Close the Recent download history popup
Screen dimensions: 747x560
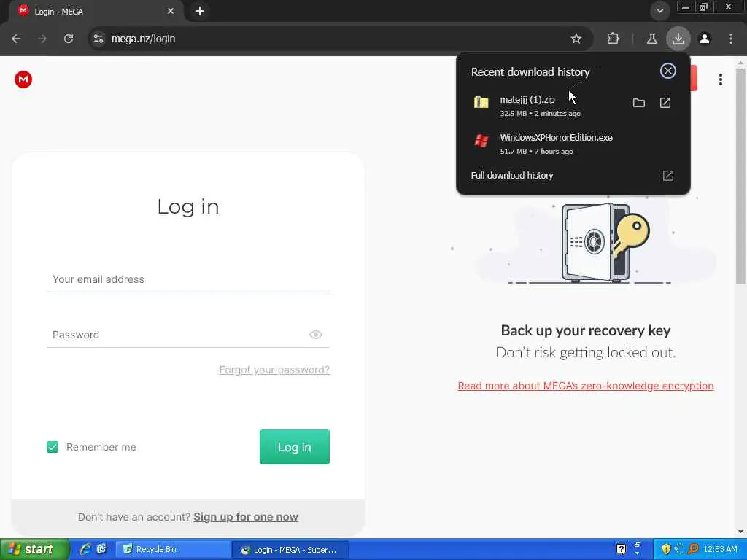point(668,71)
